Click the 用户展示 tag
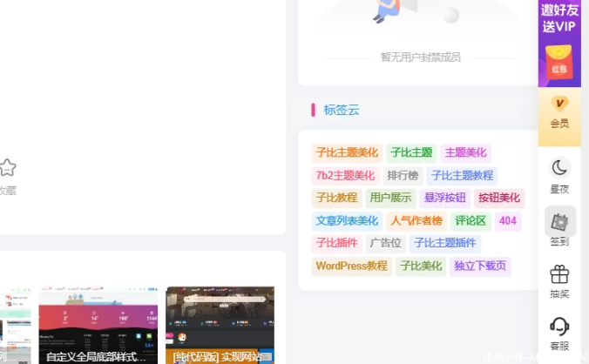Screen dimensions: 589x364 coord(390,198)
